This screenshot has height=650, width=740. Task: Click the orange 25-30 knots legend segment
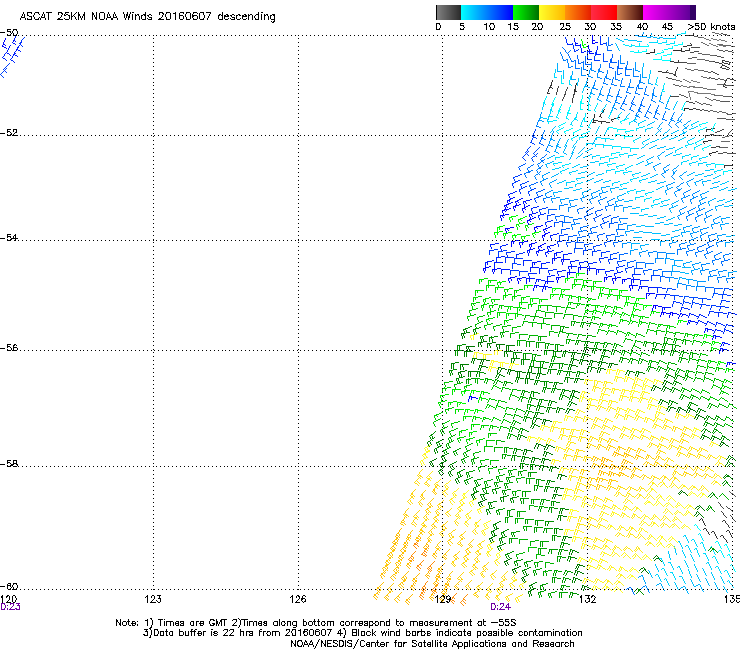[578, 12]
